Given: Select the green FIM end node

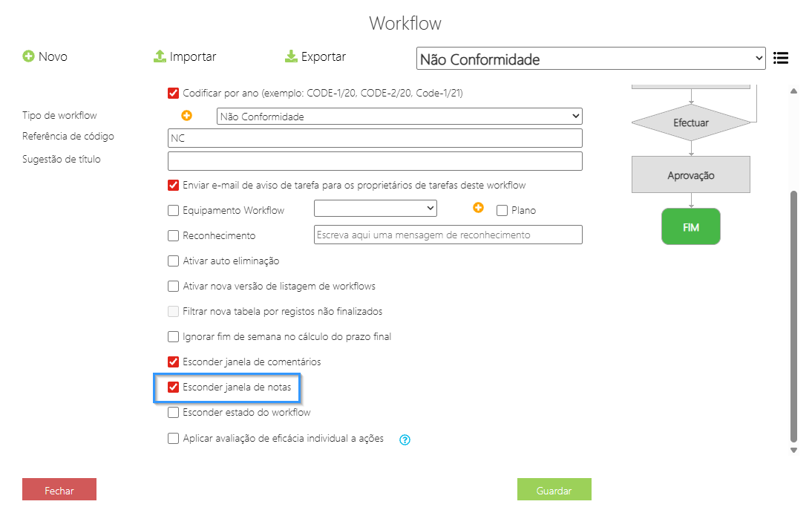Looking at the screenshot, I should pos(691,226).
